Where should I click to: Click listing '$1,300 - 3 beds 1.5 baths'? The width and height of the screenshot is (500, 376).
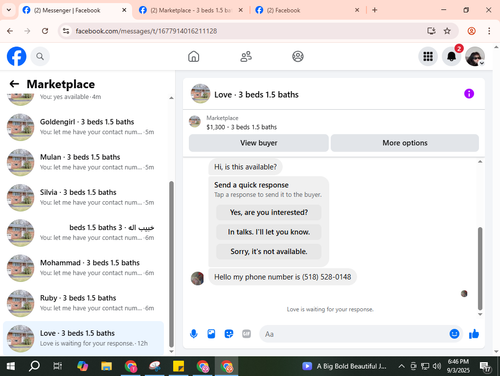tap(242, 127)
